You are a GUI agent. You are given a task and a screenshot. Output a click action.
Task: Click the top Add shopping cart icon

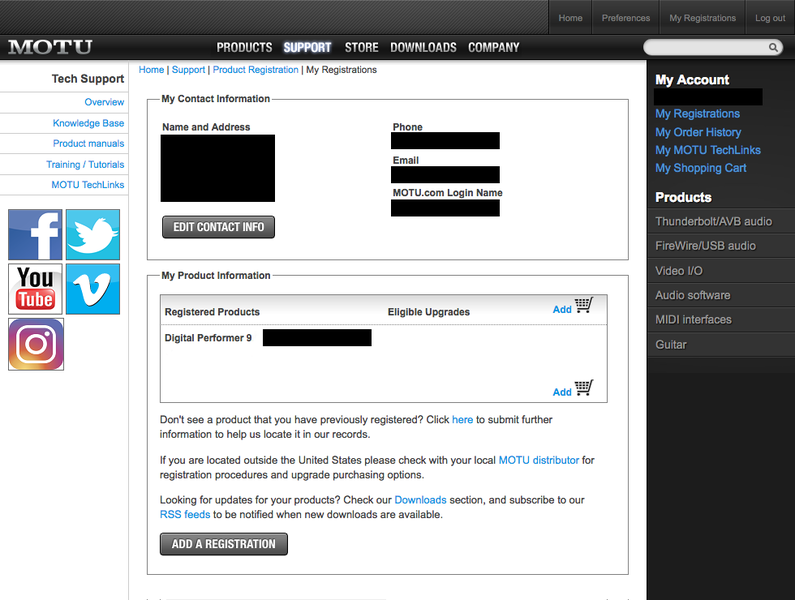coord(584,307)
